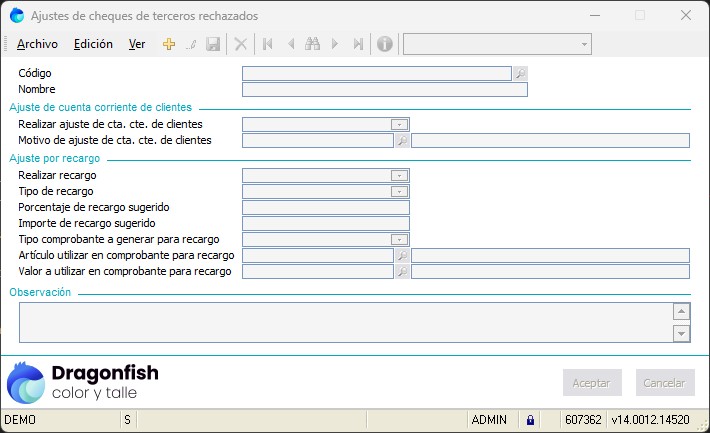Viewport: 710px width, 433px height.
Task: Click the New record plus icon
Action: point(169,44)
